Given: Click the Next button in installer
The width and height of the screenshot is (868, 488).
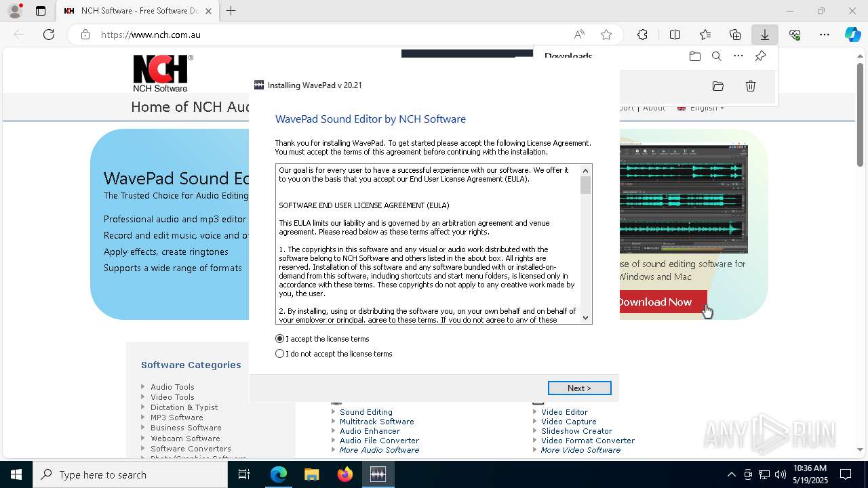Looking at the screenshot, I should pyautogui.click(x=580, y=388).
